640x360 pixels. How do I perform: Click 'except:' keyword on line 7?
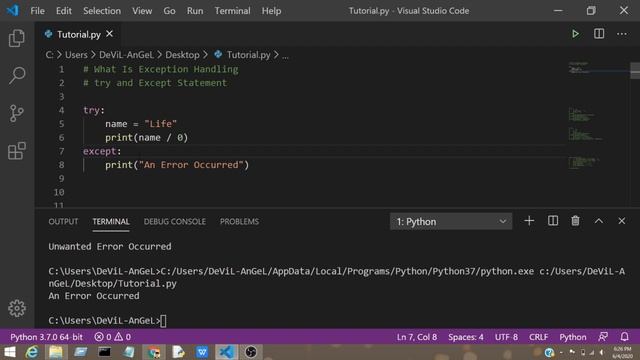point(102,151)
